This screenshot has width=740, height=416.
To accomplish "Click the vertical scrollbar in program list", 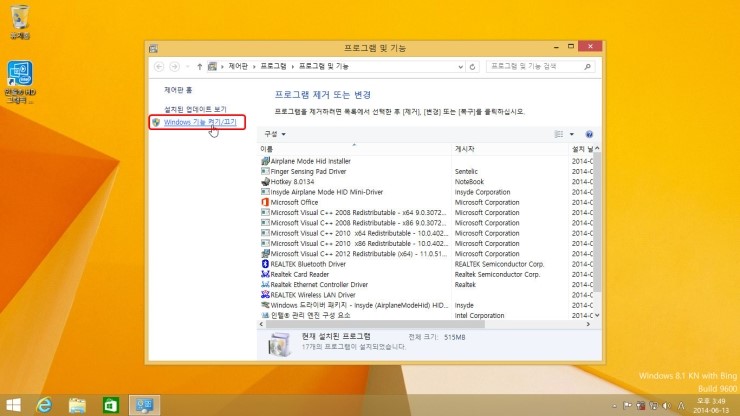I will point(597,222).
